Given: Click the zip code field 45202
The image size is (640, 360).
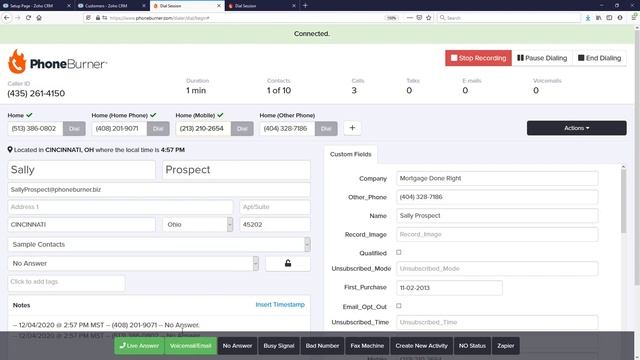Looking at the screenshot, I should click(275, 224).
